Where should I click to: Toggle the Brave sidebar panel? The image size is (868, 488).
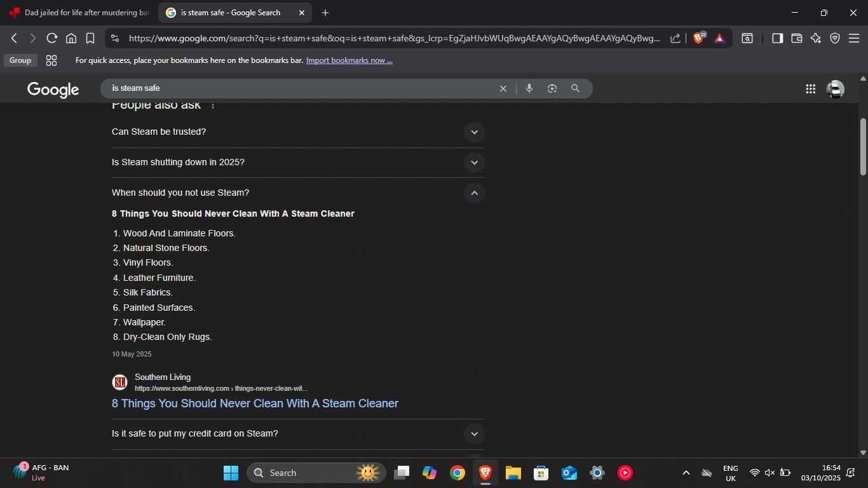(776, 38)
